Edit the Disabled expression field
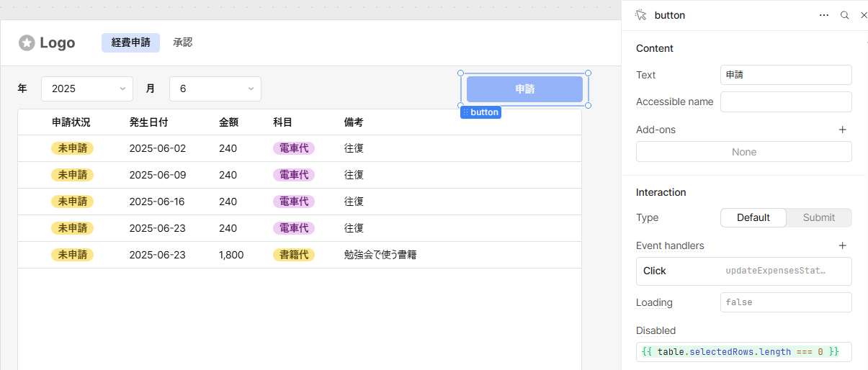Image resolution: width=868 pixels, height=370 pixels. point(744,351)
